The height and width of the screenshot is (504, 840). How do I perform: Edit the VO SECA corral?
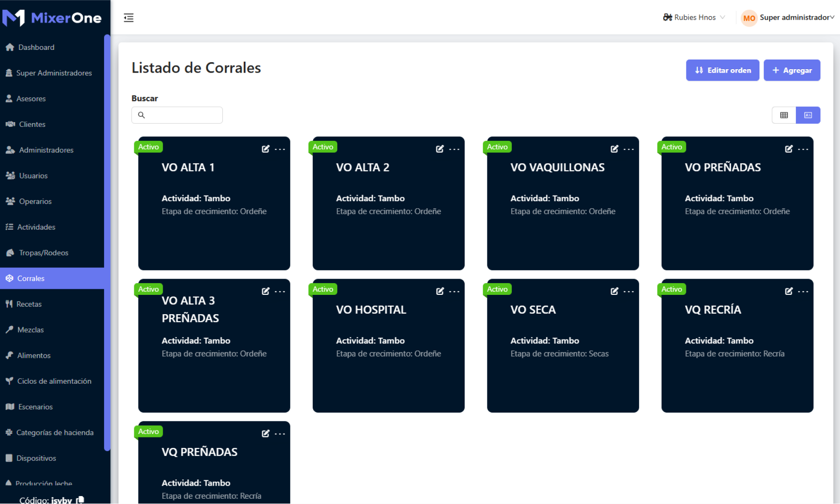pyautogui.click(x=614, y=291)
